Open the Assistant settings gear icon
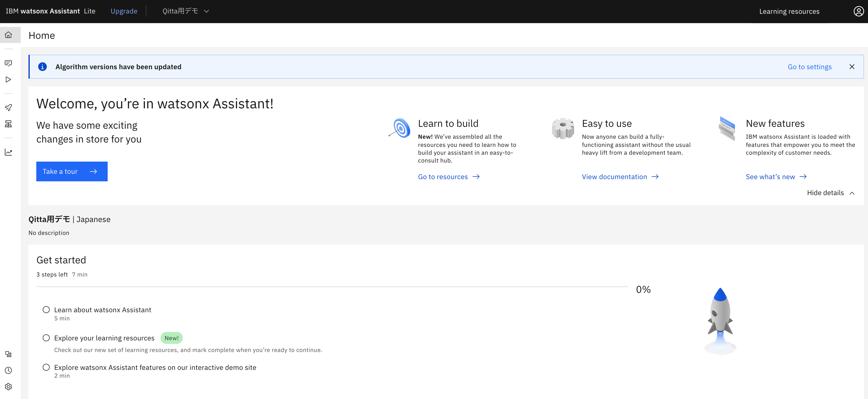Screen dimensions: 868x399 click(x=8, y=386)
